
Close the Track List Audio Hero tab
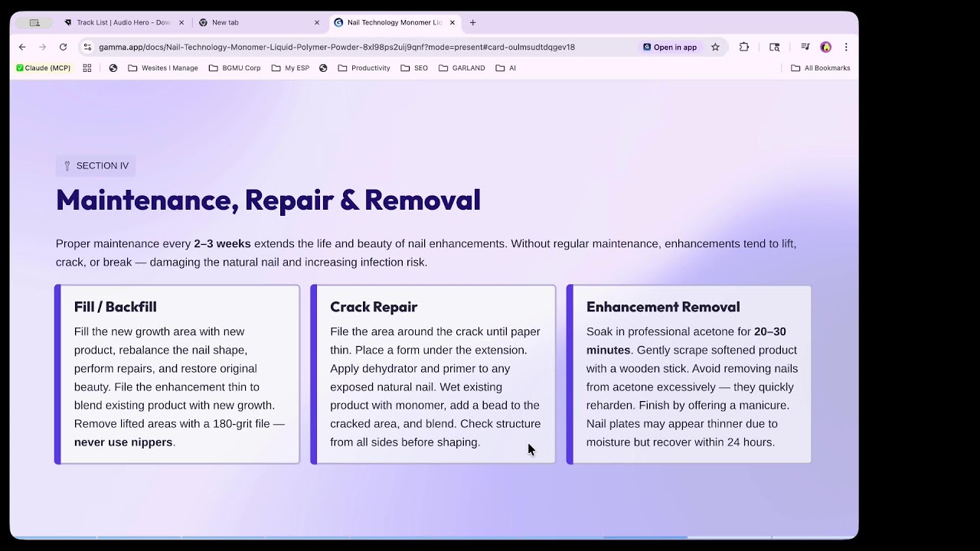[x=181, y=22]
